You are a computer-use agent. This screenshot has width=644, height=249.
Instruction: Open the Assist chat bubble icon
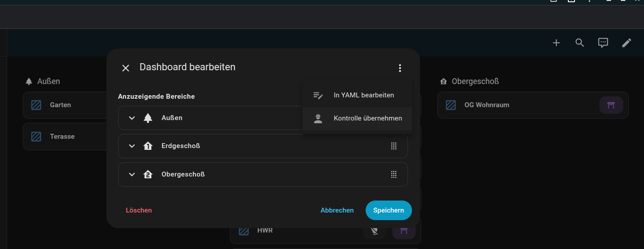[x=603, y=43]
